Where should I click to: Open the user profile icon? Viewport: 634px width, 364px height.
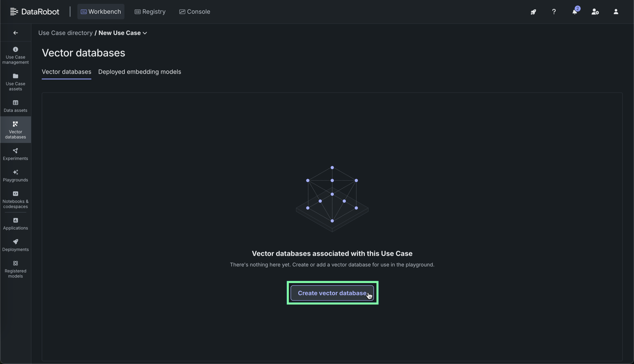coord(616,12)
